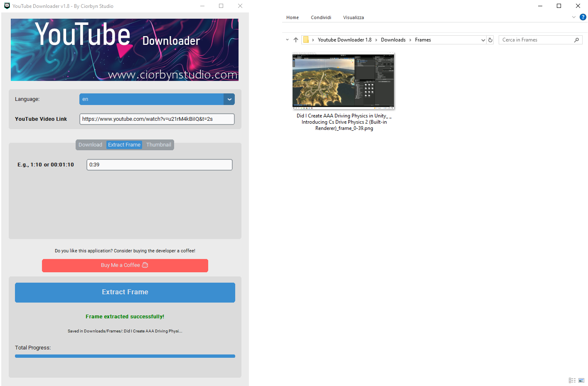Click the YouTube Video Link input field
588x386 pixels.
pos(157,119)
